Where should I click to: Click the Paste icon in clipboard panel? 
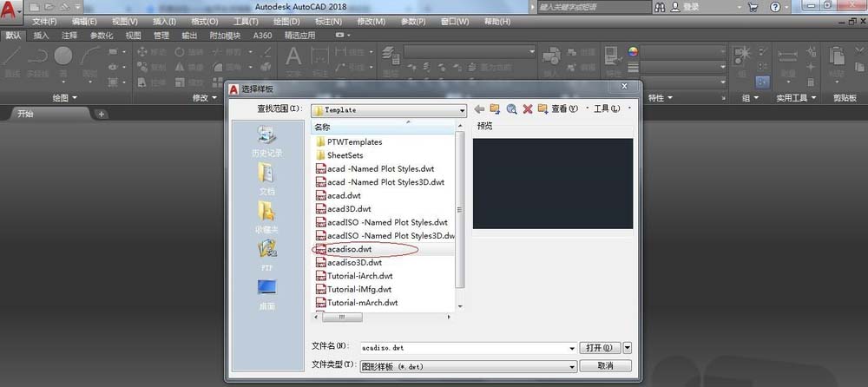coord(837,62)
